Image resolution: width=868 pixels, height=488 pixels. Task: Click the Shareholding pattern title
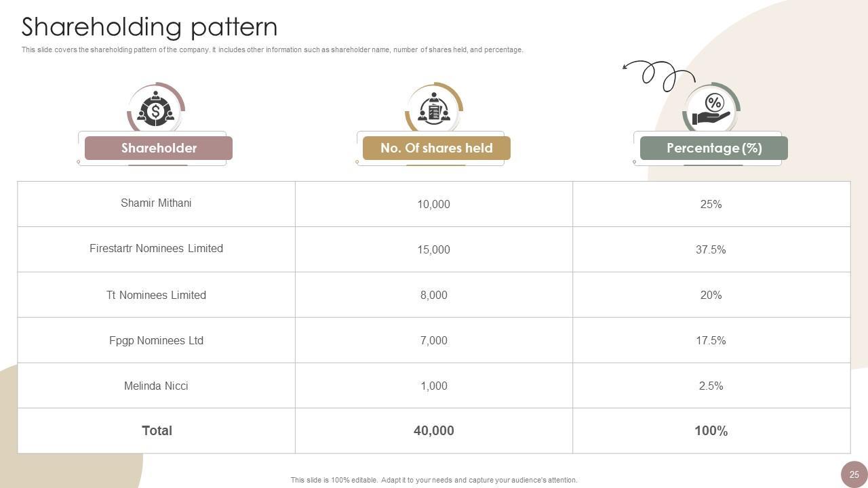[x=149, y=27]
